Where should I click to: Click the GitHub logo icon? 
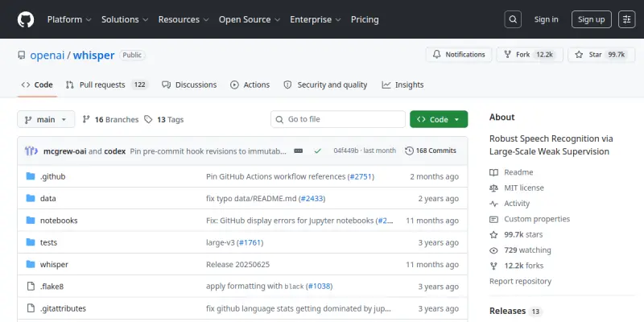(x=26, y=19)
